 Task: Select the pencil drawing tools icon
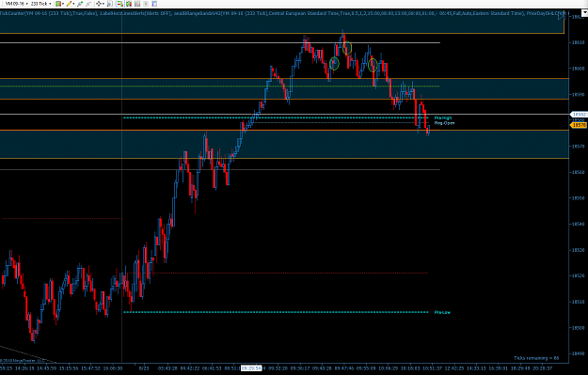[x=69, y=4]
